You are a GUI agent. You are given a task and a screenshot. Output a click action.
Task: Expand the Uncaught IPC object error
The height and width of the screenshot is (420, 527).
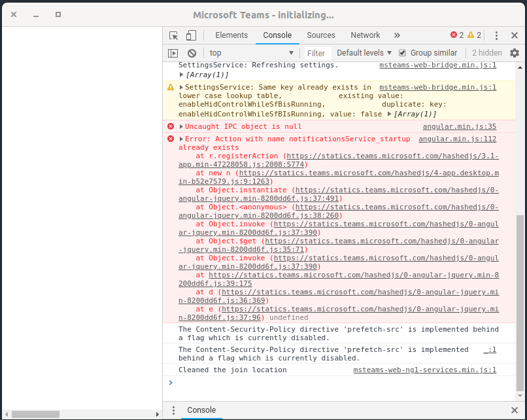click(182, 126)
